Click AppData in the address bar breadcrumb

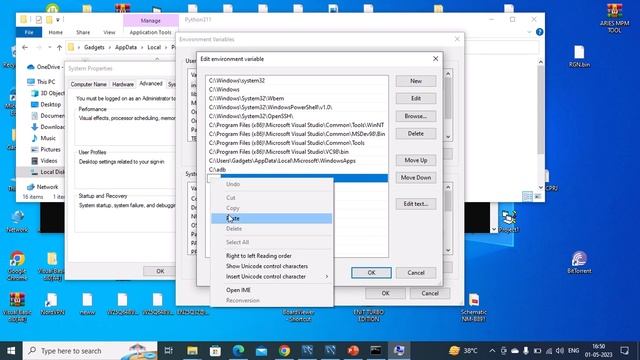tap(126, 47)
